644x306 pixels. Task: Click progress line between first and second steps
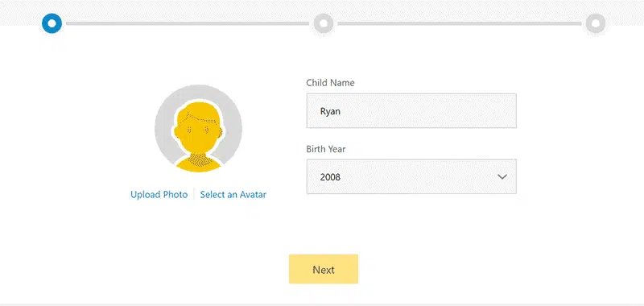(188, 23)
